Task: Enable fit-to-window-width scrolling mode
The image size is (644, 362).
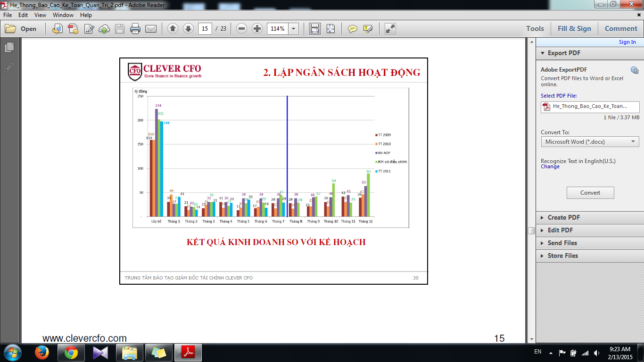Action: [x=315, y=29]
